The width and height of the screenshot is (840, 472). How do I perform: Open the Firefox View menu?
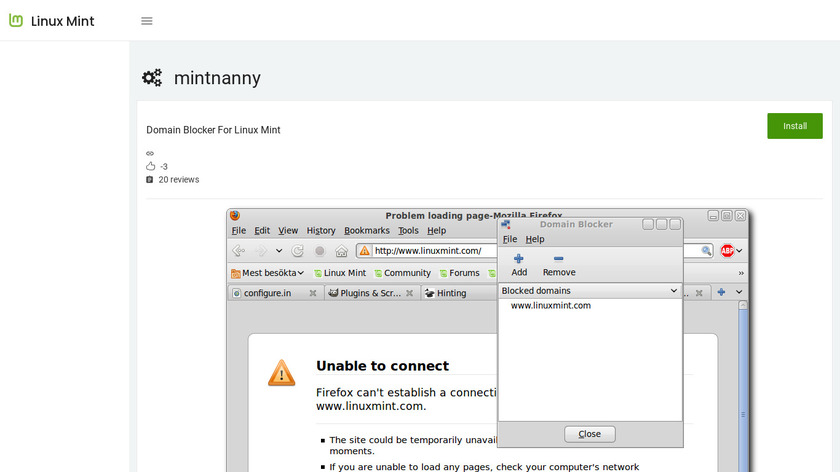click(288, 230)
